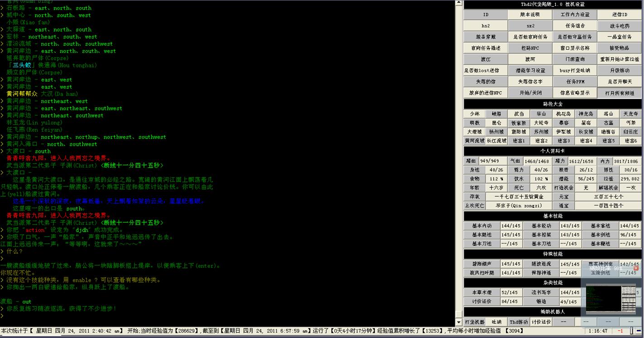Open 潜能学习设置 settings
The height and width of the screenshot is (338, 644).
530,71
